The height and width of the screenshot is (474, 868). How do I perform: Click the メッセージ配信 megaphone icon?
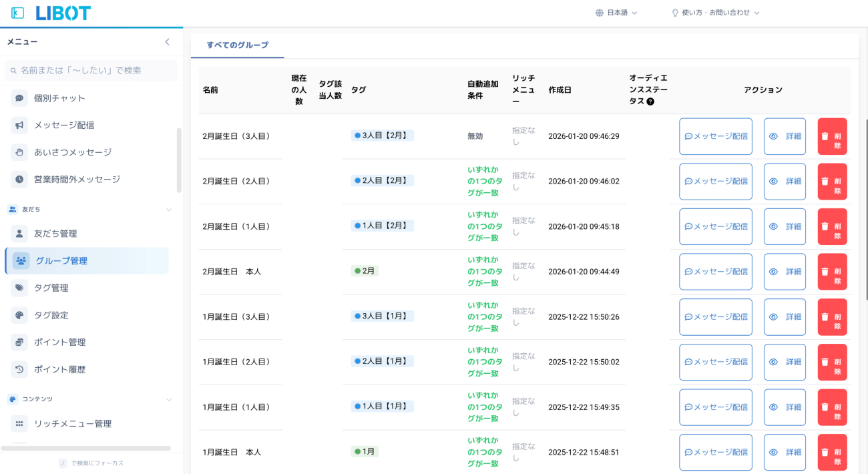[x=19, y=125]
